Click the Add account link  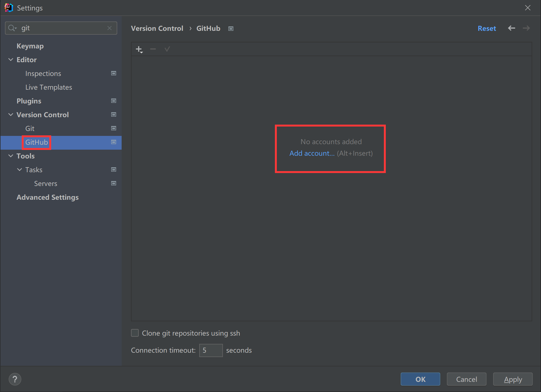(312, 153)
